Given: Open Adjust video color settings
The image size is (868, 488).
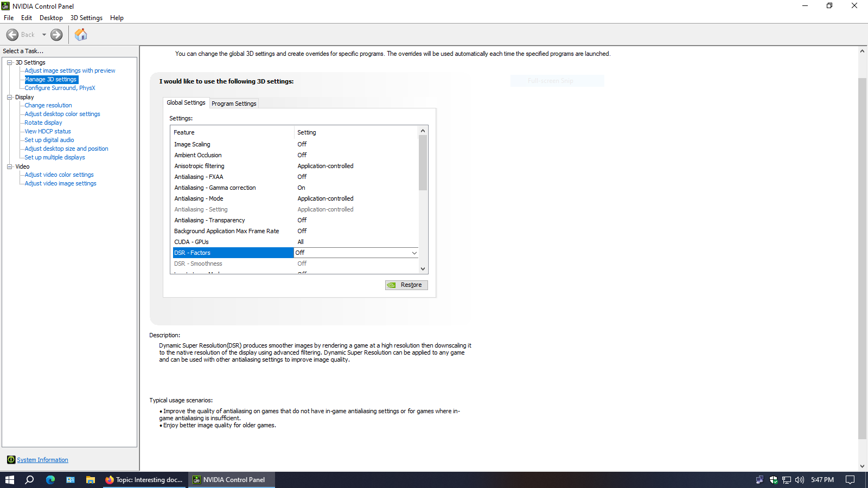Looking at the screenshot, I should pyautogui.click(x=59, y=175).
